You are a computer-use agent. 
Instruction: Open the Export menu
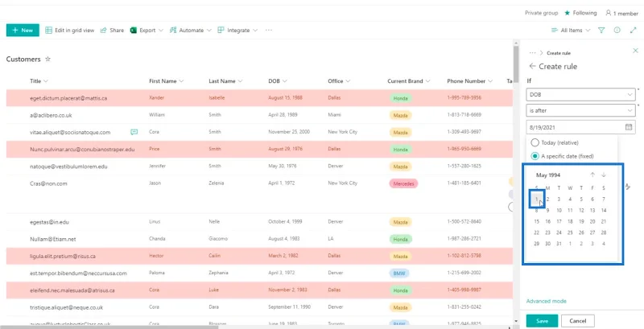click(x=147, y=30)
